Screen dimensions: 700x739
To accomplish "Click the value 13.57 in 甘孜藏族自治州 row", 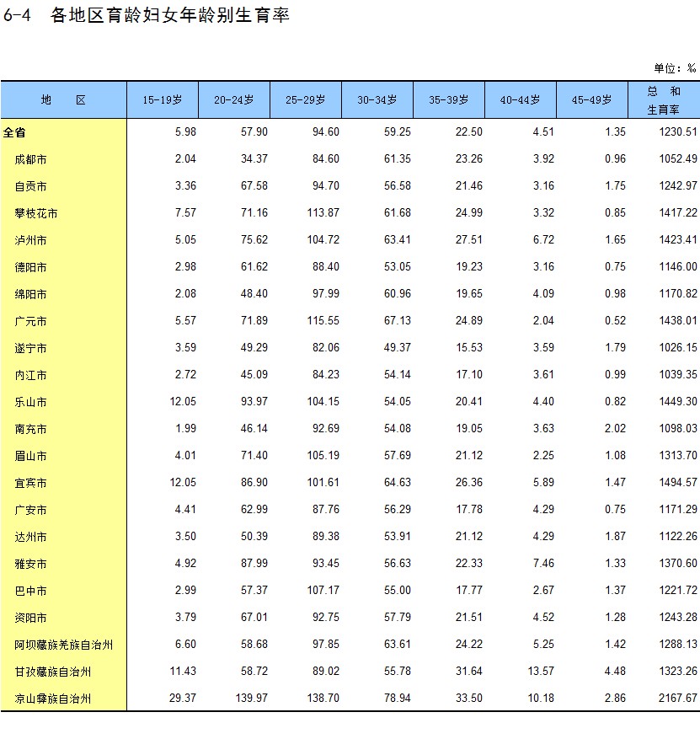I will pos(541,671).
